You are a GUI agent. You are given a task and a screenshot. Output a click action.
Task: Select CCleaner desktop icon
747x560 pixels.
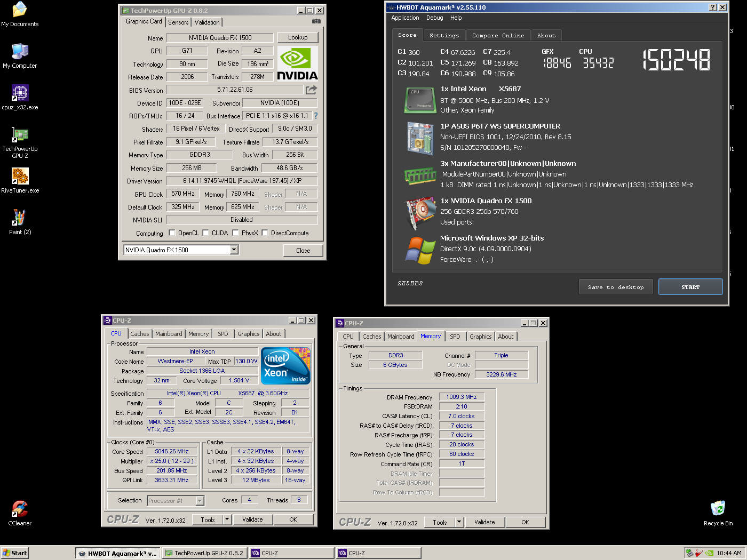click(20, 514)
